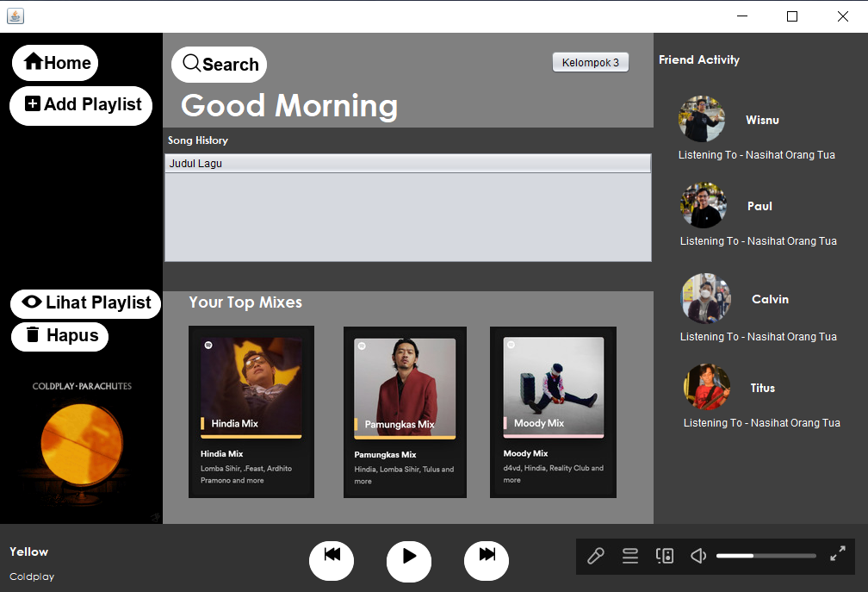Enter fullscreen with the expand arrows icon
The height and width of the screenshot is (592, 868).
point(837,556)
